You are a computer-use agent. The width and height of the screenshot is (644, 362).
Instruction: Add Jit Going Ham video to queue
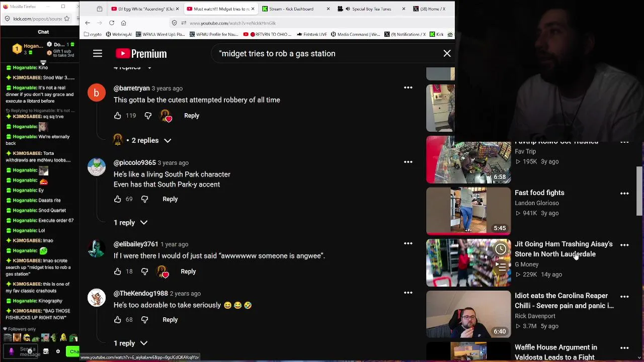click(x=501, y=267)
